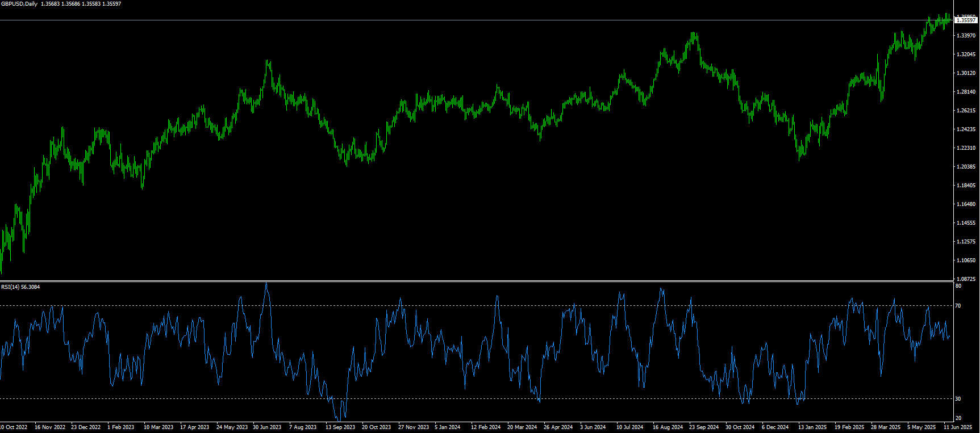Pick the 5 Jan 2024 date marker
Viewport: 980px width, 433px height.
(x=448, y=427)
